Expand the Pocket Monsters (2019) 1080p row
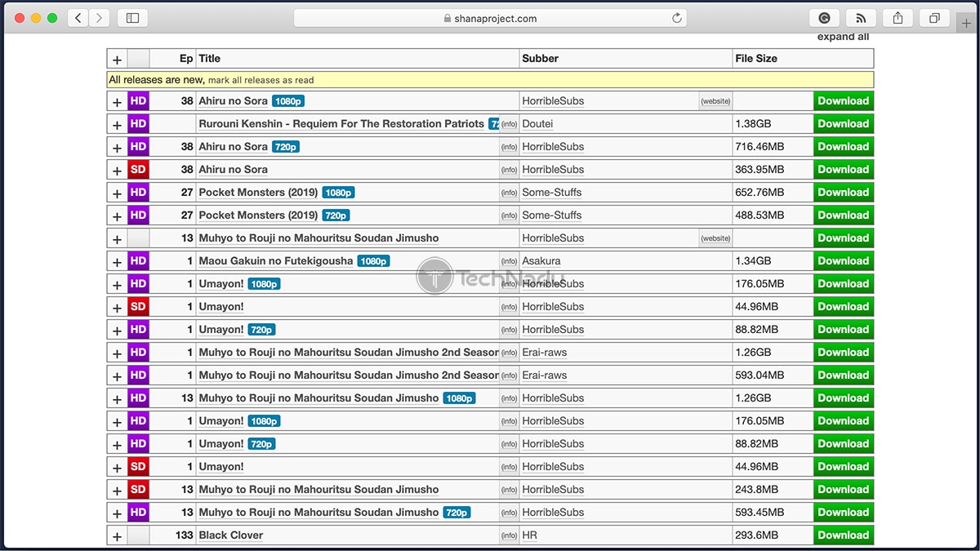The image size is (980, 551). click(x=117, y=193)
